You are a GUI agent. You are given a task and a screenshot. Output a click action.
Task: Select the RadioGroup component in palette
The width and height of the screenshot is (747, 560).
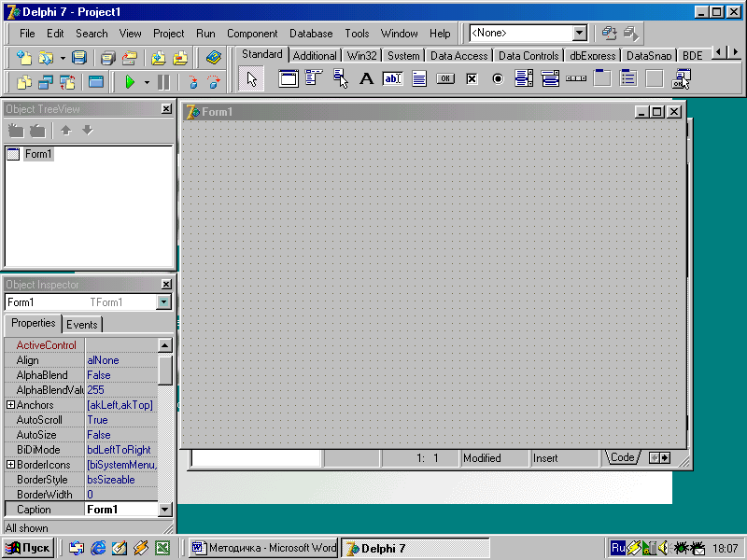628,78
